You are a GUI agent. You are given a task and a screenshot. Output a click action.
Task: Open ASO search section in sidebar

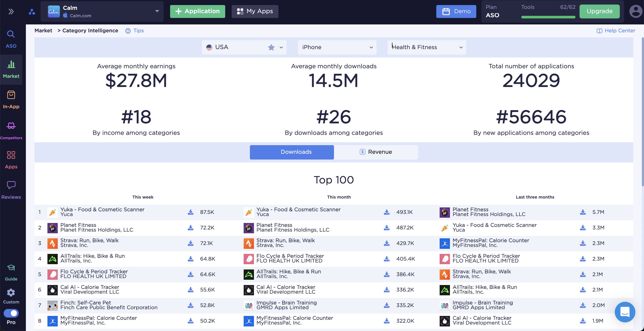tap(11, 39)
